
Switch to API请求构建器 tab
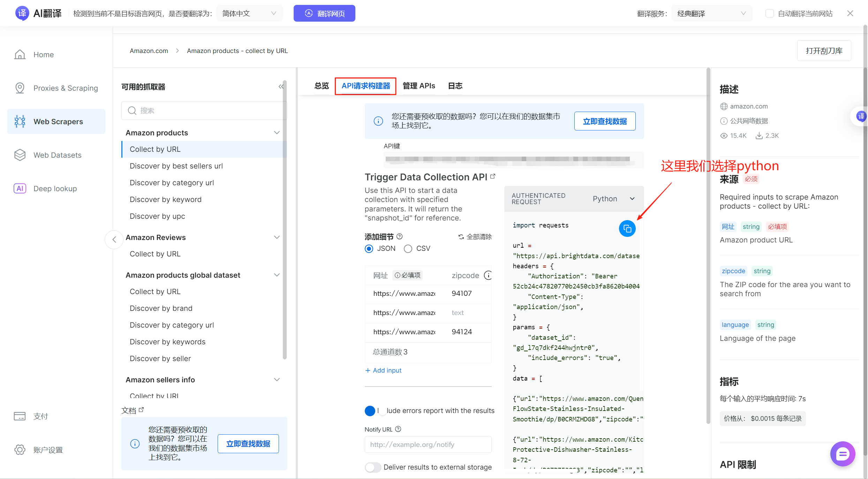click(x=365, y=86)
